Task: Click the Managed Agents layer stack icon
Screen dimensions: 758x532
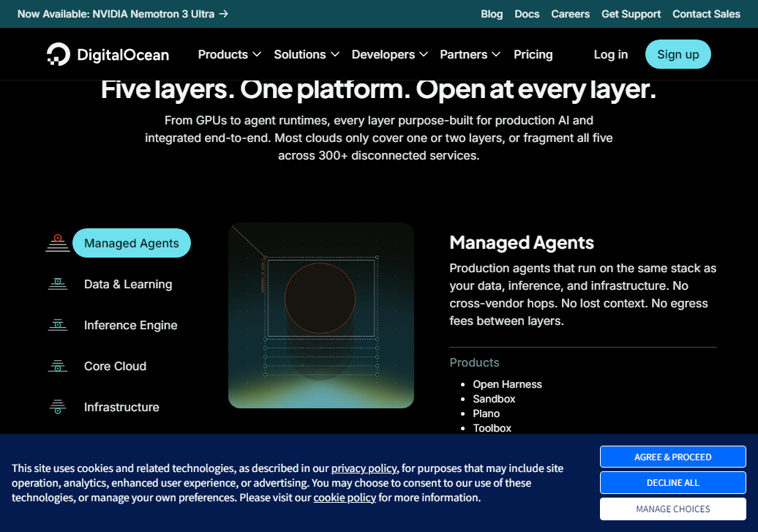Action: pyautogui.click(x=58, y=243)
